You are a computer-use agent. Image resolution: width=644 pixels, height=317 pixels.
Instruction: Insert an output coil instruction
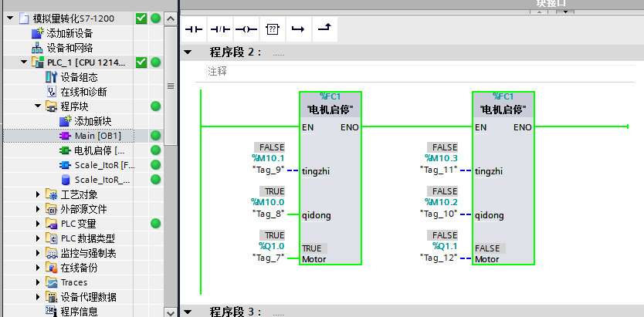coord(246,29)
